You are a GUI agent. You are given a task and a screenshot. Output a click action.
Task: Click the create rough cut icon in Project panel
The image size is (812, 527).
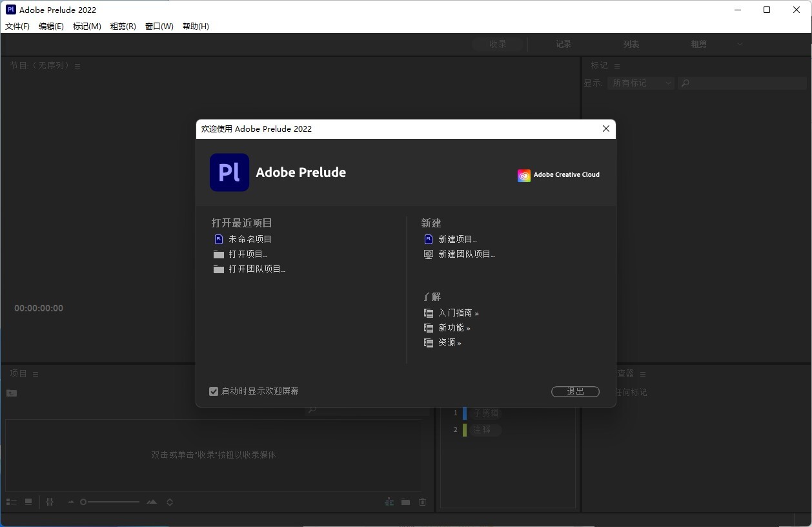(x=389, y=502)
